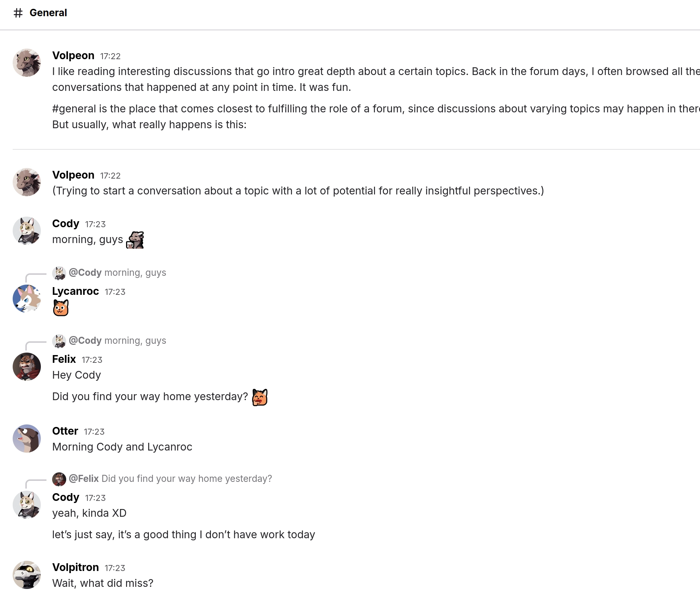Click Volpeon's avatar on the first message
Viewport: 700px width, 596px height.
coord(27,63)
